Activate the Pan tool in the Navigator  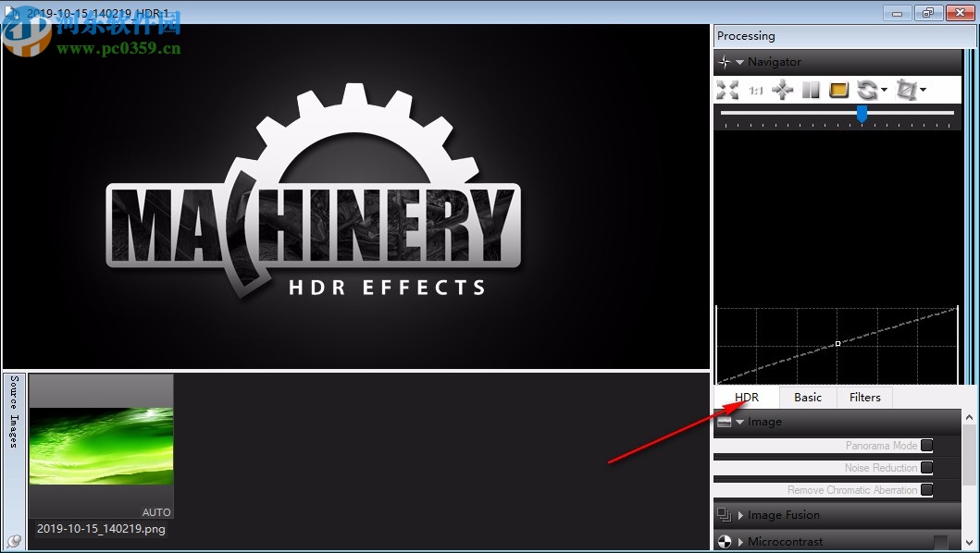(782, 90)
